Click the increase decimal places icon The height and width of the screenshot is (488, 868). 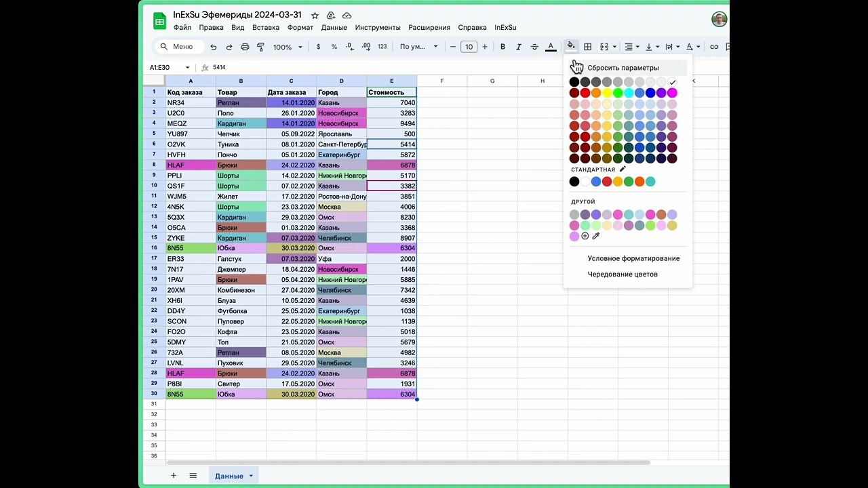point(366,47)
